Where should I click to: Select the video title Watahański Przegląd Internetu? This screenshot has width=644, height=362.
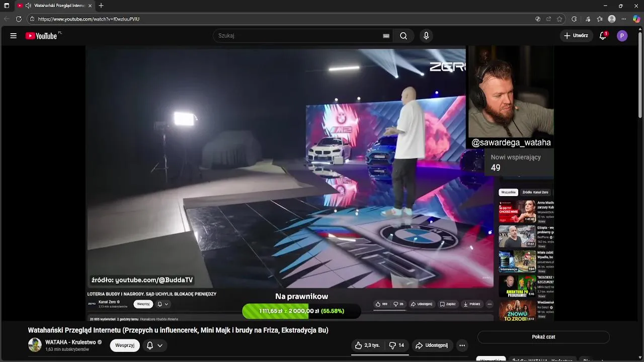178,330
